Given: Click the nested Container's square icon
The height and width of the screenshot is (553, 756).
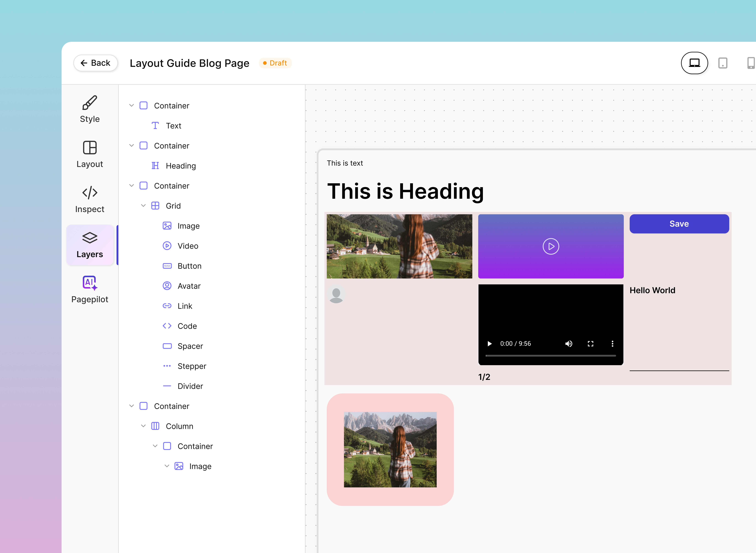Looking at the screenshot, I should coord(167,446).
